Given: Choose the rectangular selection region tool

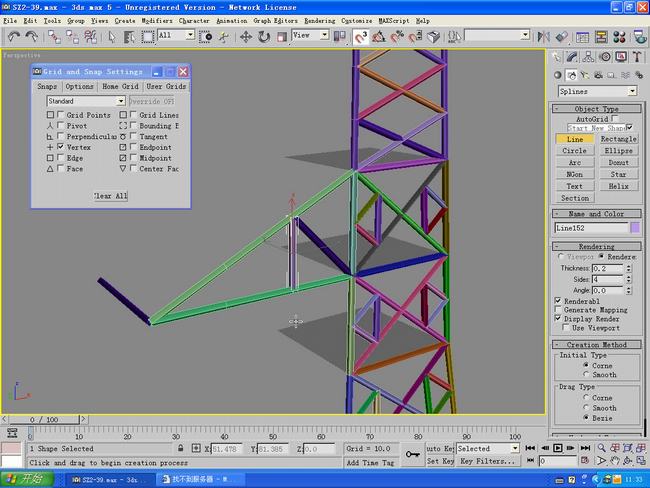Looking at the screenshot, I should (x=148, y=37).
